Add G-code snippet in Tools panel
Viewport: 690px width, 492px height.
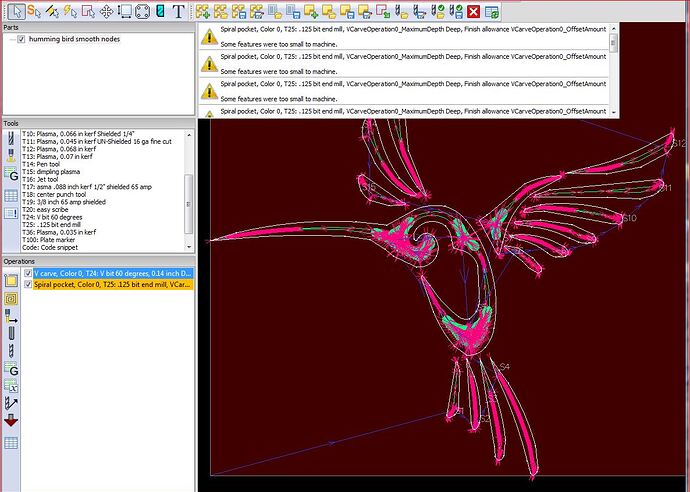point(11,175)
